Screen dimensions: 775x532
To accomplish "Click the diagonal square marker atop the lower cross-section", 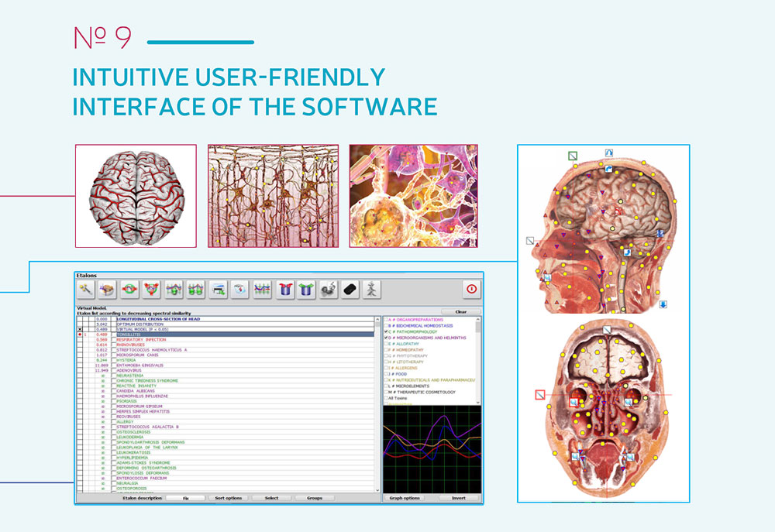I will (607, 330).
